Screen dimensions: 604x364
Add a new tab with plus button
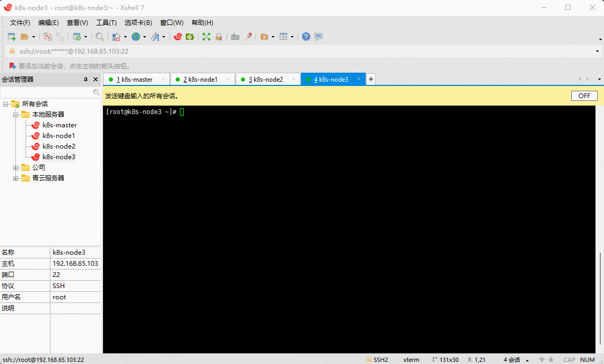371,80
